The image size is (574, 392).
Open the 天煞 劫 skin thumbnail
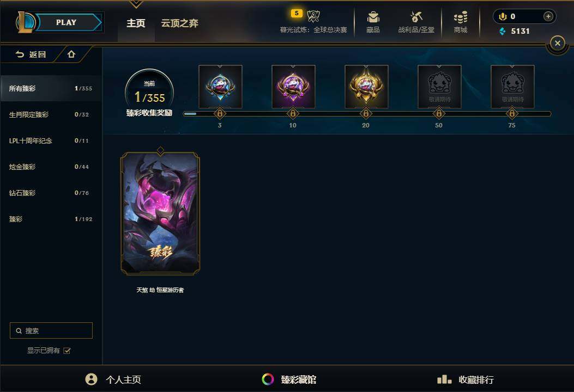click(x=160, y=213)
